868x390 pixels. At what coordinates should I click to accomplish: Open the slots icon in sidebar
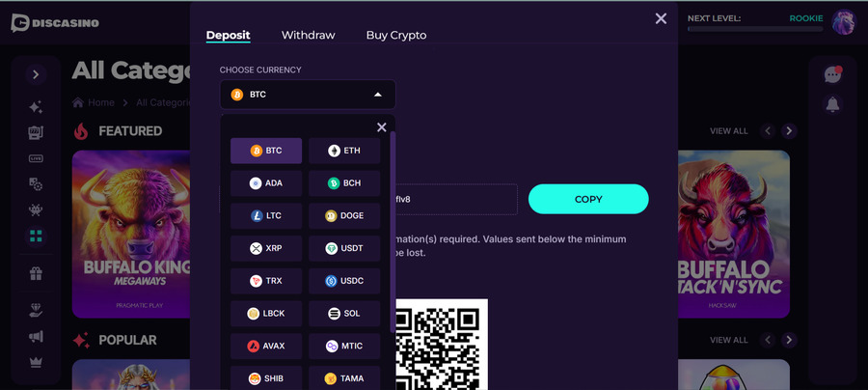(36, 132)
